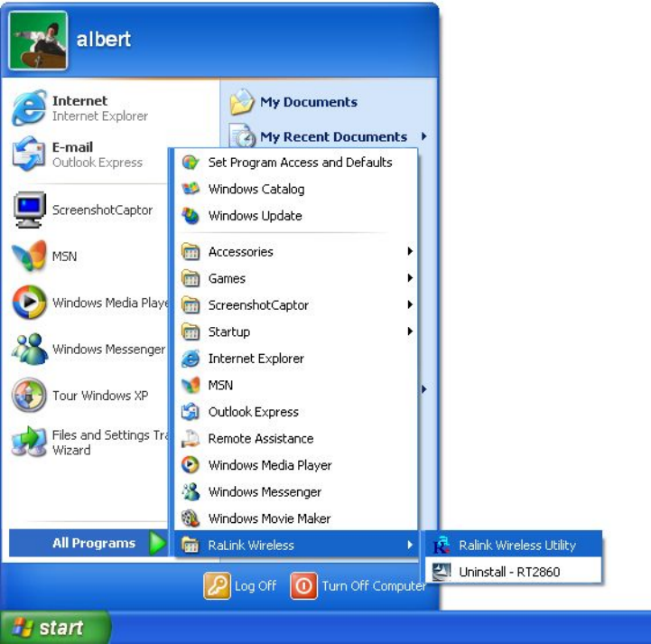Click the MSN butterfly icon in left column

pyautogui.click(x=29, y=256)
